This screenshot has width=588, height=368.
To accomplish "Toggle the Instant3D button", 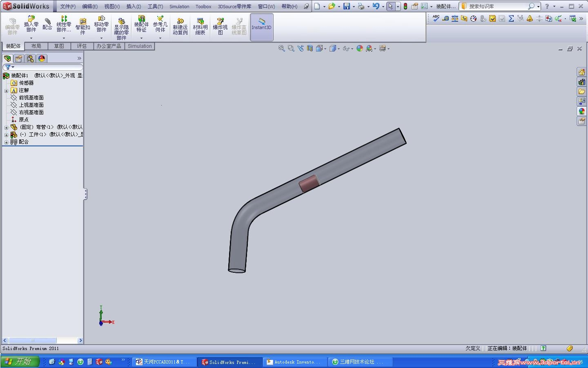I will [x=261, y=27].
